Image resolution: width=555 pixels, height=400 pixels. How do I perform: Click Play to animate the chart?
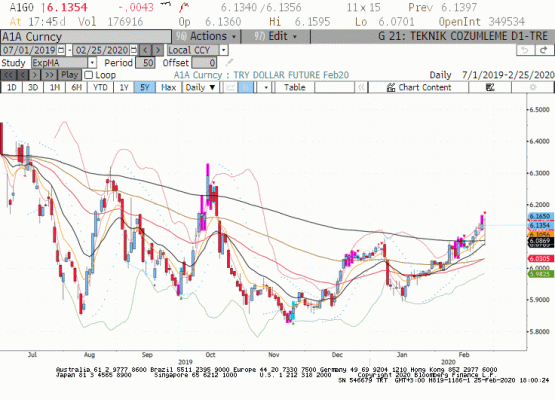pyautogui.click(x=69, y=75)
